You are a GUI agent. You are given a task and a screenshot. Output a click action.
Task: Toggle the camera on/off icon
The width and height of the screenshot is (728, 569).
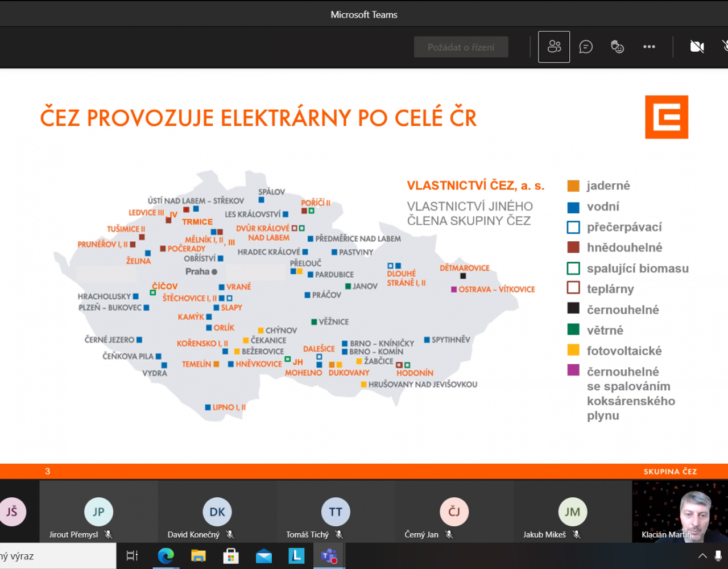[x=697, y=47]
